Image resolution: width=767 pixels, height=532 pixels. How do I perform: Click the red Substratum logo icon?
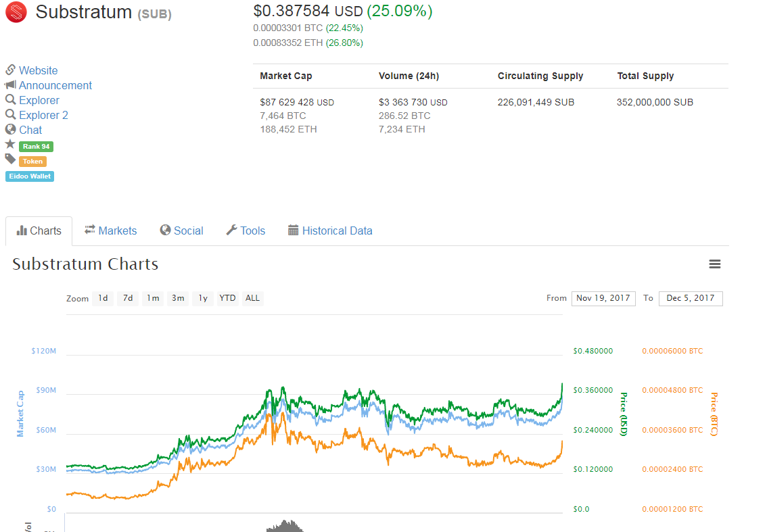point(16,12)
